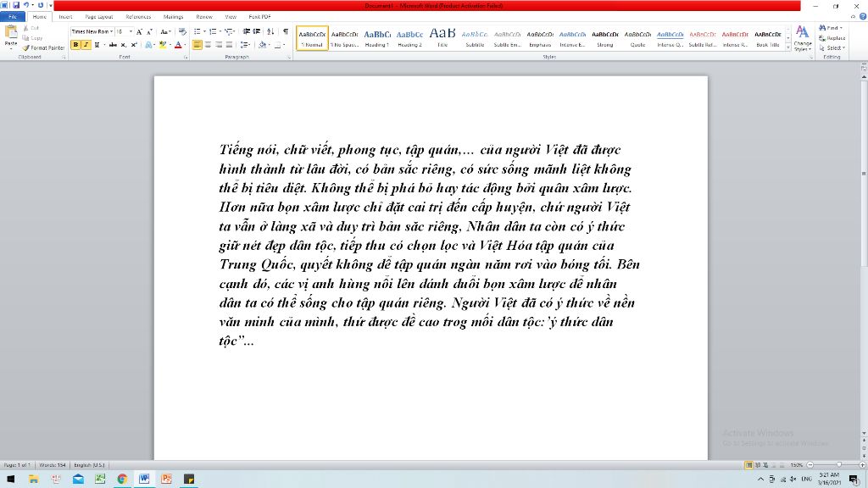Apply subscript formatting
868x488 pixels.
coord(123,45)
